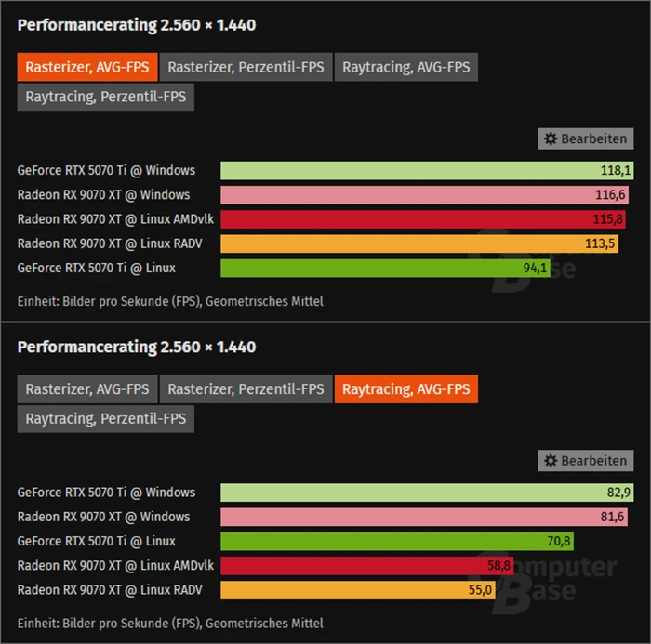This screenshot has height=644, width=651.
Task: Click the Einheit footnote under the top chart
Action: [170, 301]
